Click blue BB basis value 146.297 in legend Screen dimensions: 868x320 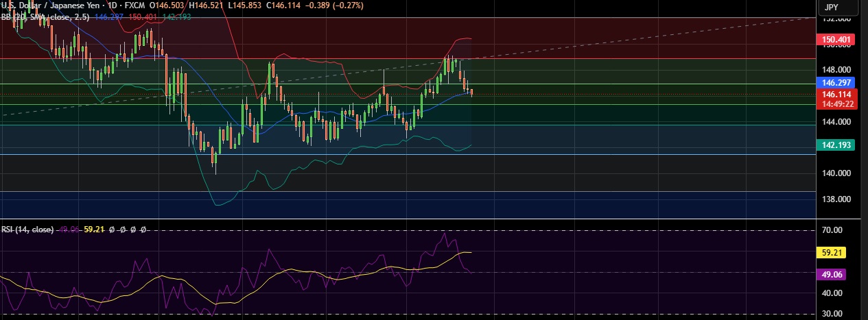pyautogui.click(x=112, y=16)
